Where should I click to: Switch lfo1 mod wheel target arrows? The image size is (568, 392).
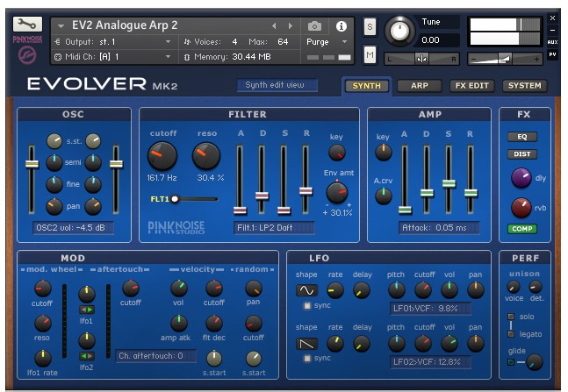tap(87, 310)
